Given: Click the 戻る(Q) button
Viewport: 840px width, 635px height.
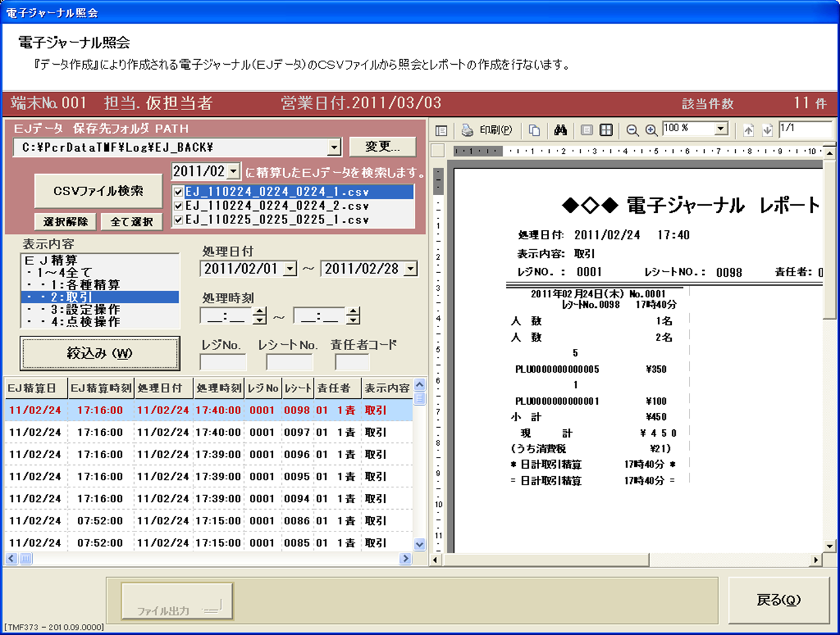Looking at the screenshot, I should 779,600.
